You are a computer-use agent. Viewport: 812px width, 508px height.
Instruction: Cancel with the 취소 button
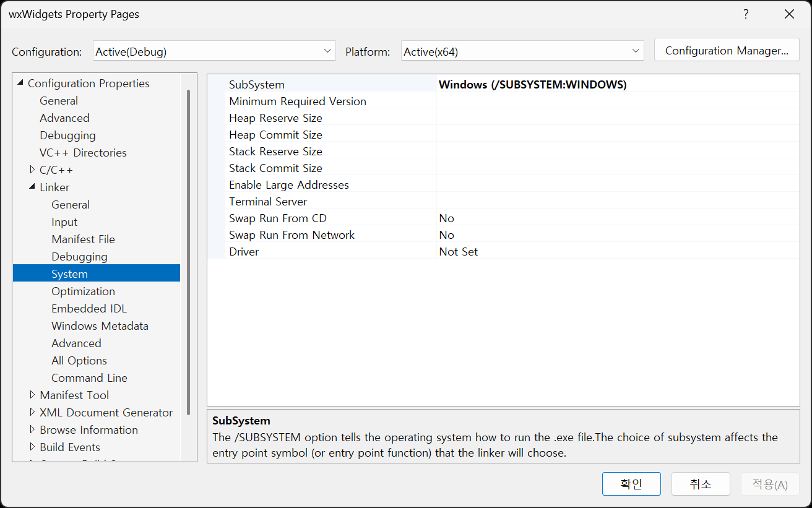(x=701, y=484)
